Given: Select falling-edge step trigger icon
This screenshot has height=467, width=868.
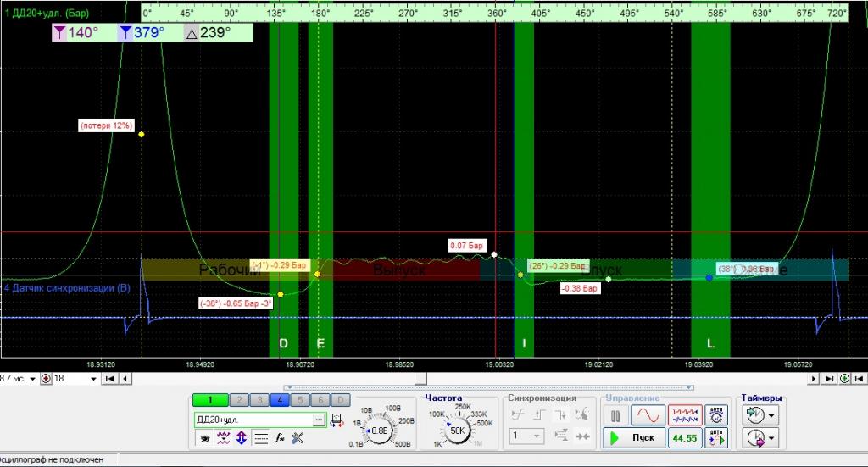Looking at the screenshot, I should [x=561, y=414].
